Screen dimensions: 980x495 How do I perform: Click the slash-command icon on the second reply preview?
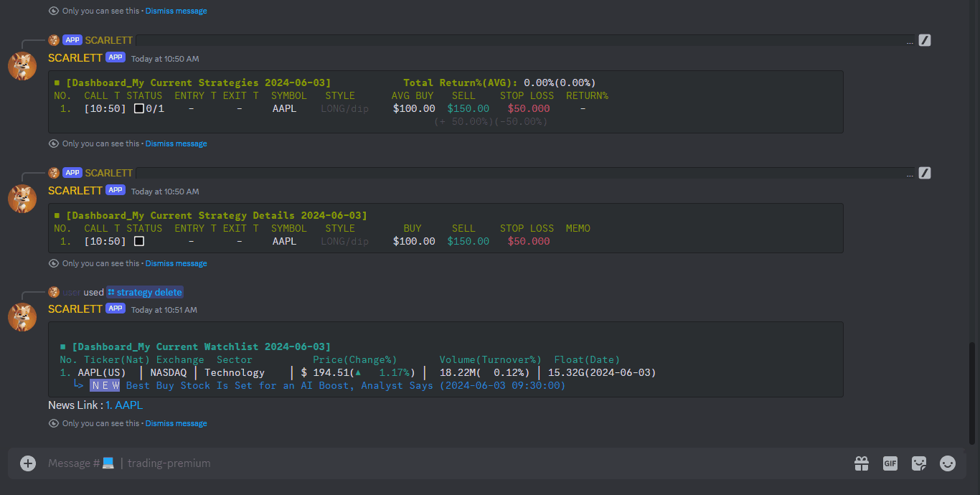[x=925, y=173]
